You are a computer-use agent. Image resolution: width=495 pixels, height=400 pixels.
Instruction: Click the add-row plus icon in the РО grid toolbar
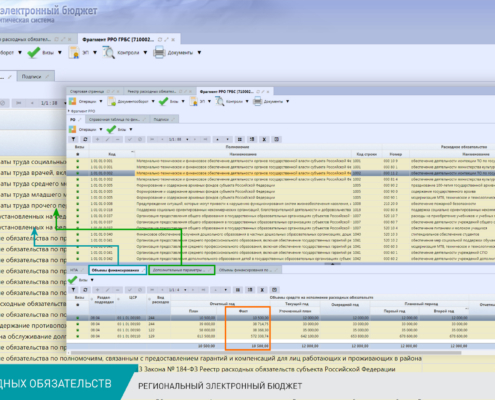97,139
